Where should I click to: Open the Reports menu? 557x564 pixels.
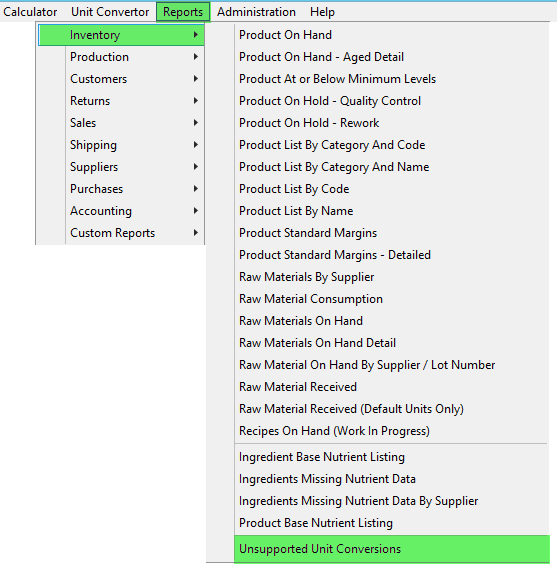click(x=183, y=12)
